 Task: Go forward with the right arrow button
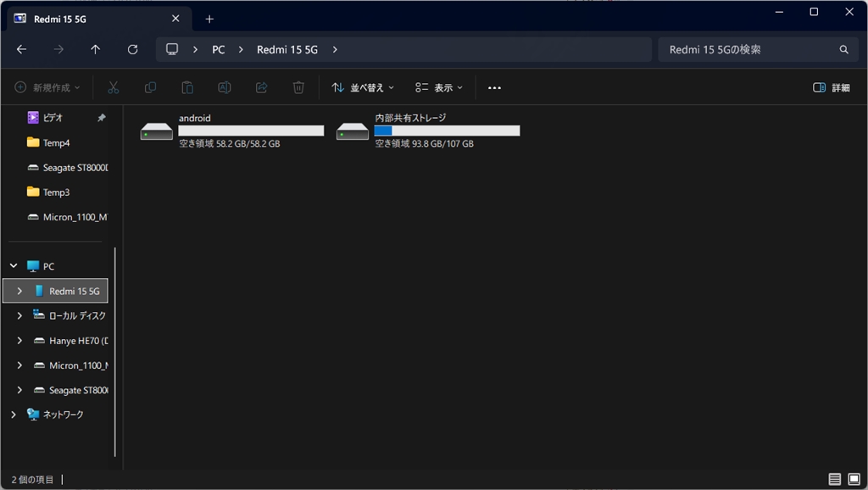pos(58,49)
